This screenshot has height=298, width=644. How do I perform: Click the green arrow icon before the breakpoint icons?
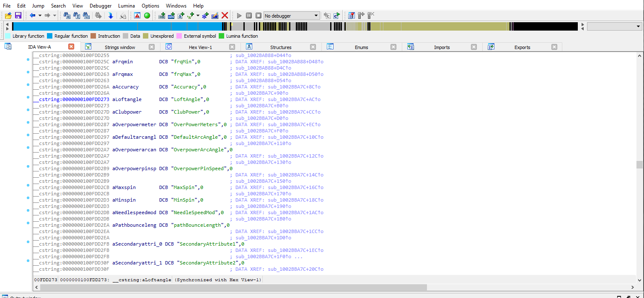(x=337, y=16)
